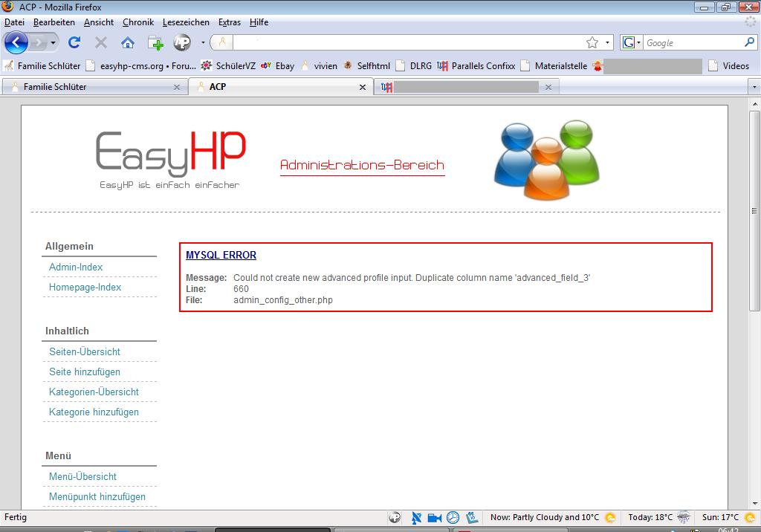Click the video camera status bar icon
Image resolution: width=761 pixels, height=532 pixels.
pyautogui.click(x=434, y=517)
